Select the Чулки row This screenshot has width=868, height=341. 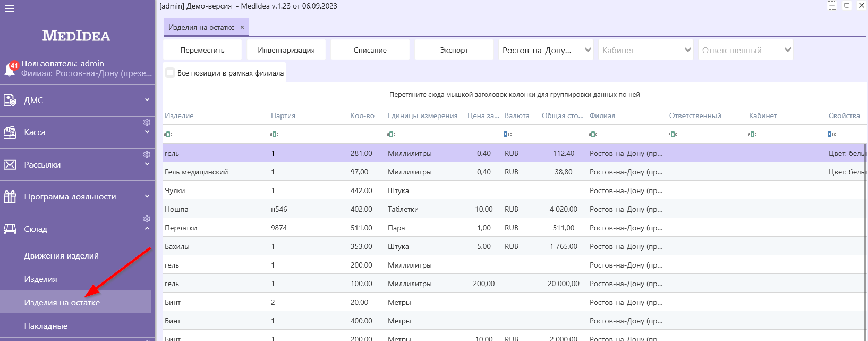(514, 190)
